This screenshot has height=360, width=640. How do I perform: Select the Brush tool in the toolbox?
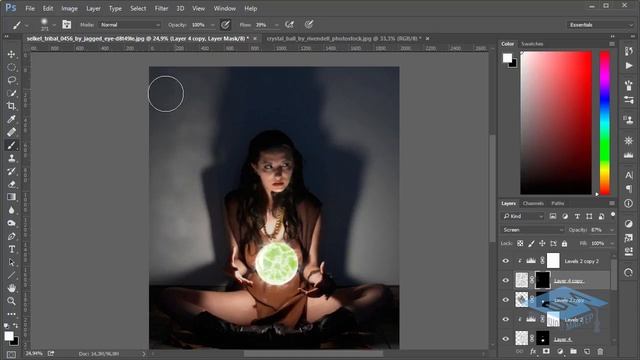click(11, 145)
